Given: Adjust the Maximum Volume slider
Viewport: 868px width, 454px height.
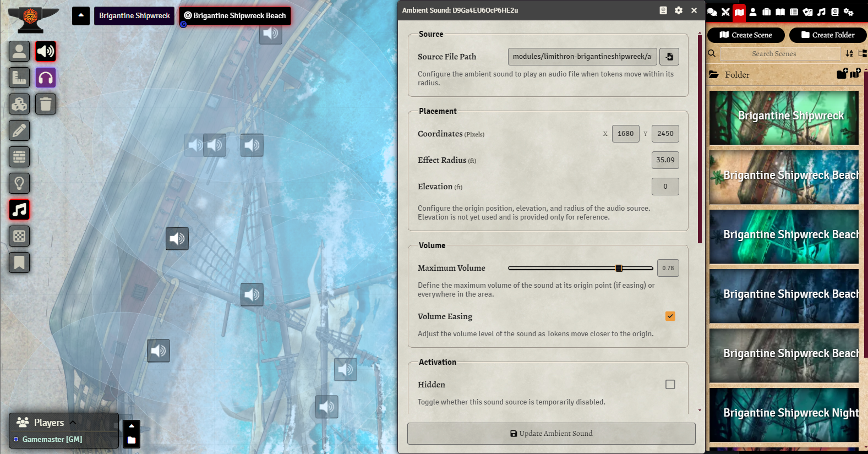Looking at the screenshot, I should coord(581,268).
